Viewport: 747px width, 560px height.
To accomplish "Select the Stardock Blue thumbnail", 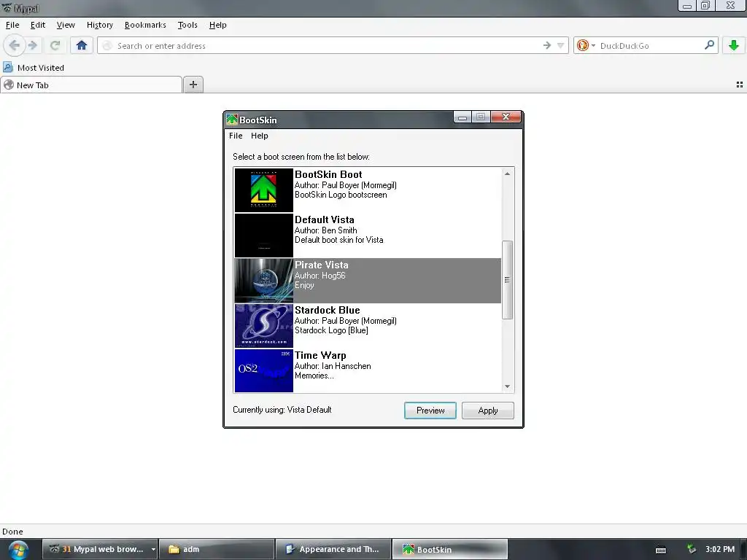I will (263, 326).
